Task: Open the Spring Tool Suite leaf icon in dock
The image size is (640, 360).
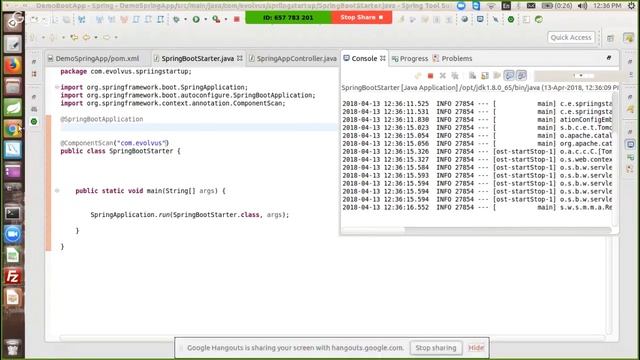Action: (13, 108)
